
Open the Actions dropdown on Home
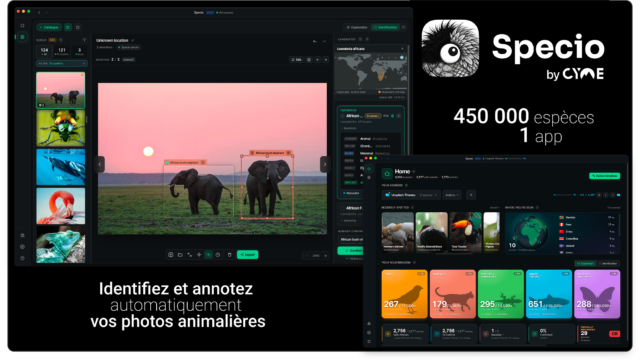pyautogui.click(x=452, y=195)
